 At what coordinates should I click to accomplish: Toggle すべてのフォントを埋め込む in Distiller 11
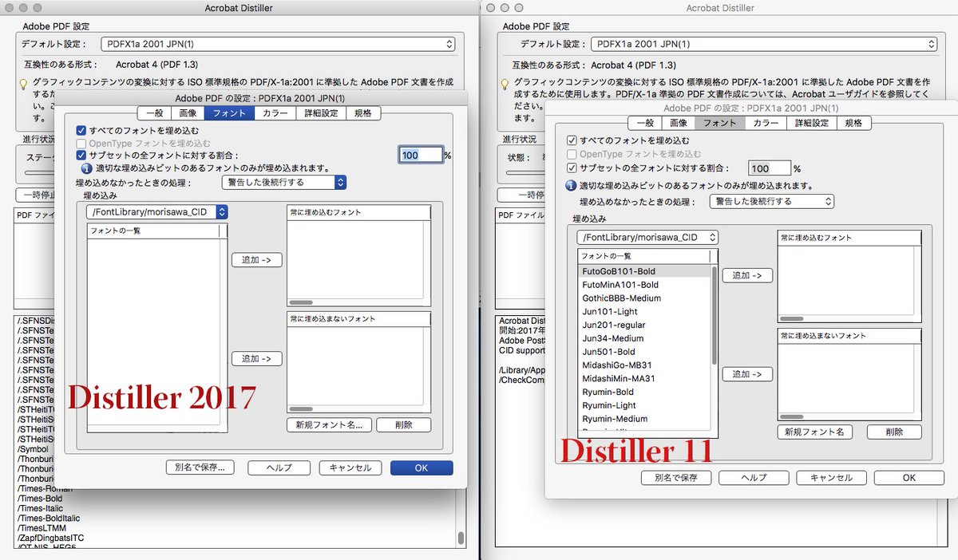point(571,140)
